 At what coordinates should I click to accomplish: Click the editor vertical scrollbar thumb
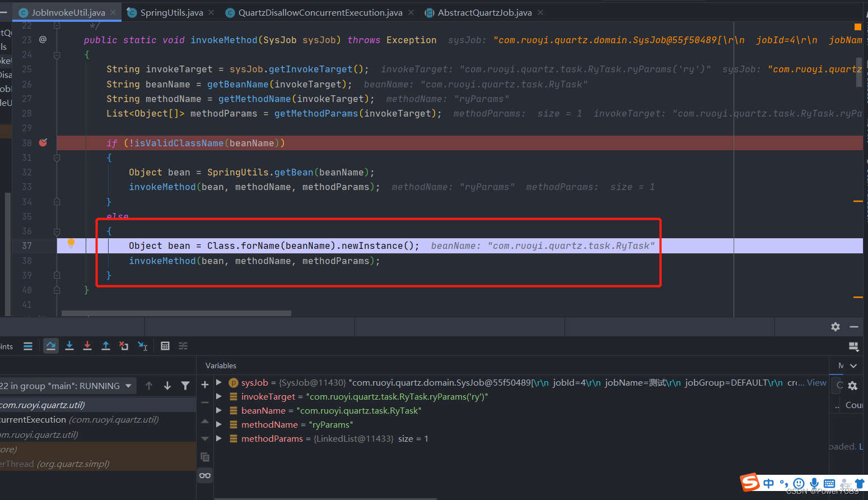click(x=858, y=72)
